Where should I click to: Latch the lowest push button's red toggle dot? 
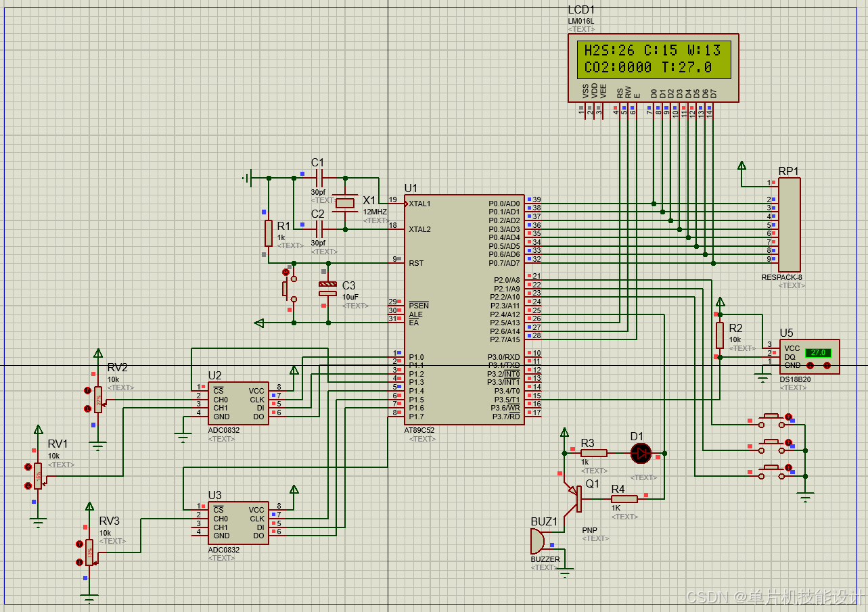(788, 467)
